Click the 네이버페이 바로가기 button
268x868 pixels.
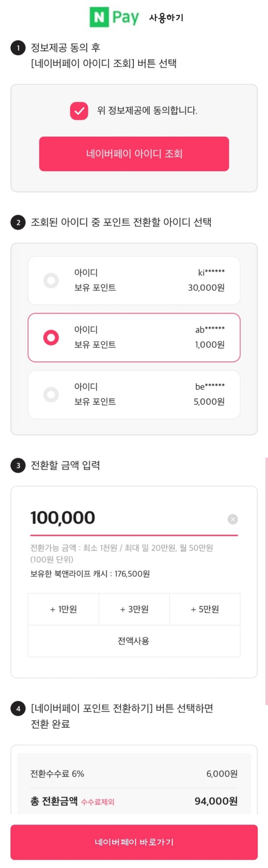click(x=134, y=842)
